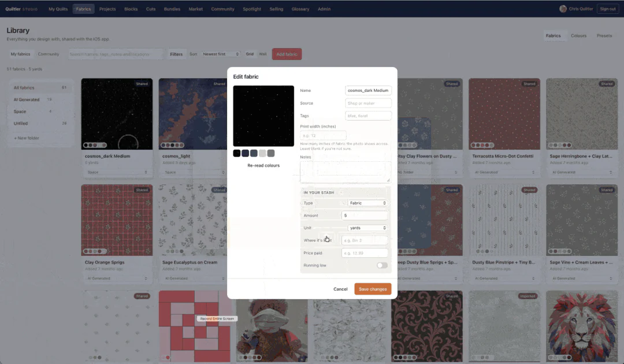Screen dimensions: 624x364
Task: Click the Chris Quilter profile avatar
Action: pos(563,9)
